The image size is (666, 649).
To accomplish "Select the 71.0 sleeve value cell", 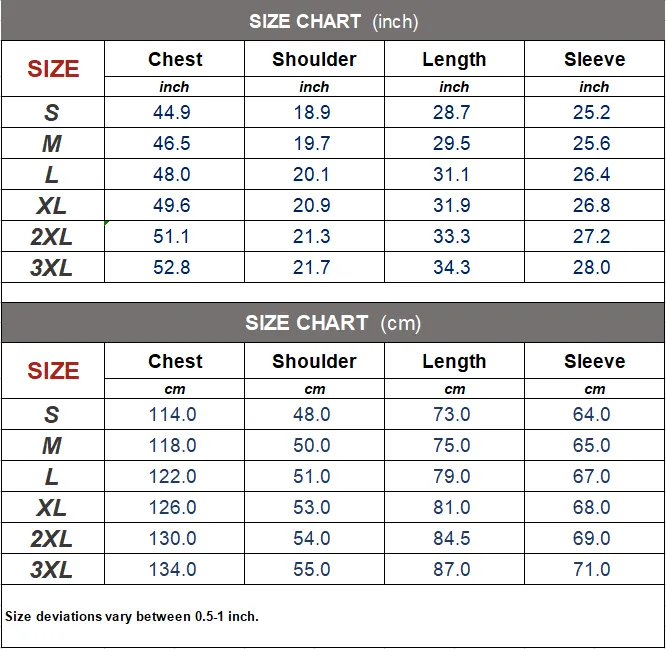I will [x=592, y=570].
